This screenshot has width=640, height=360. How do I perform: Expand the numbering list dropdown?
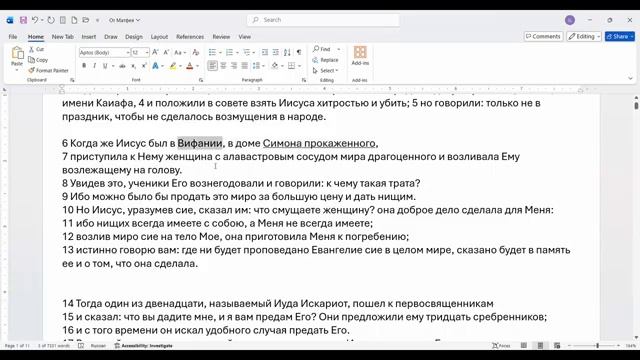pyautogui.click(x=237, y=53)
